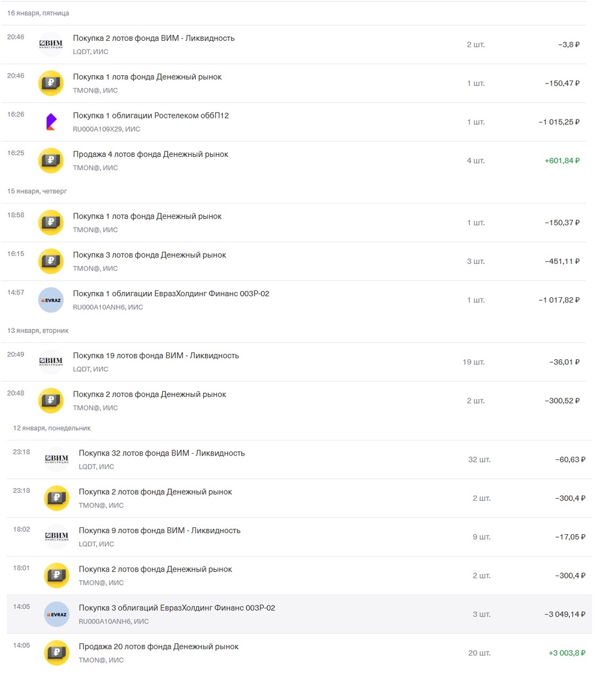Select the ВИМ - Ликвидность icon at 20:49
The width and height of the screenshot is (616, 690).
point(51,362)
